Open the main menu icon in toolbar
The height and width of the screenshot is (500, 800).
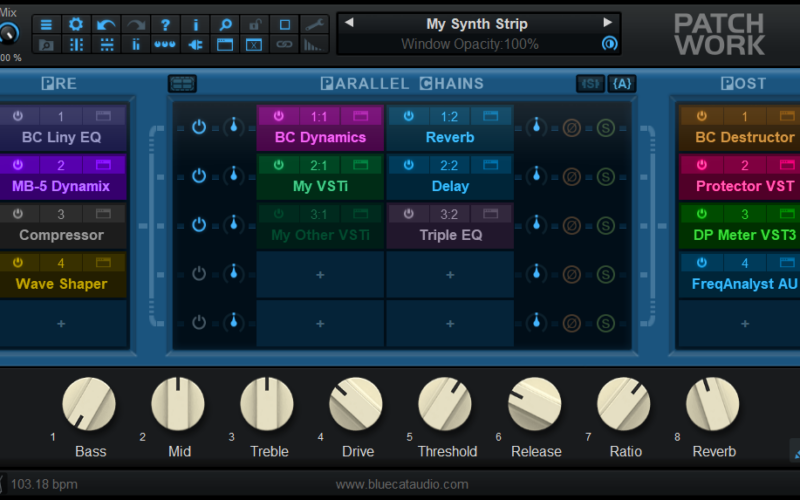[x=46, y=24]
